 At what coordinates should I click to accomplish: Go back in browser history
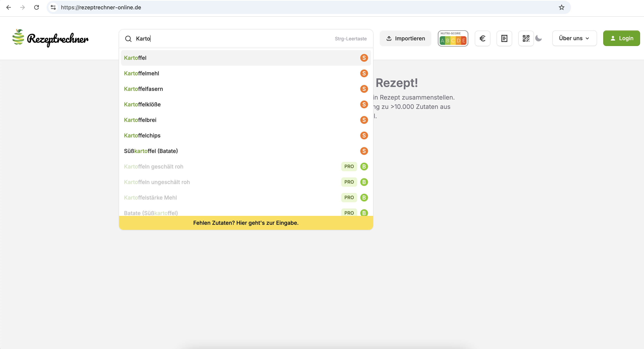tap(9, 8)
